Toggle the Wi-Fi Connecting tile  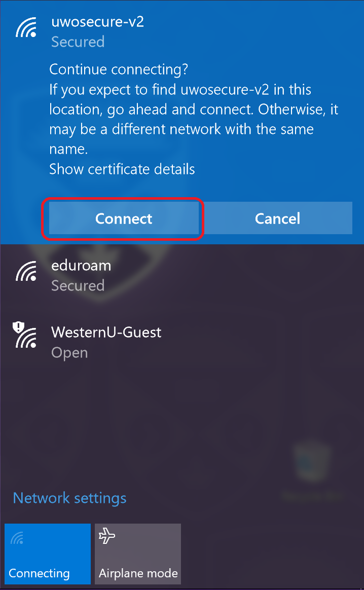(x=48, y=554)
